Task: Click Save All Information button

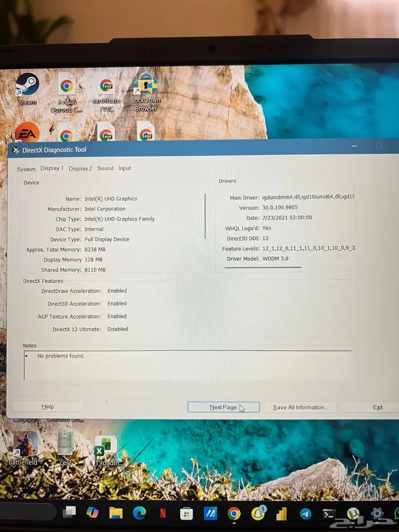Action: (x=300, y=407)
